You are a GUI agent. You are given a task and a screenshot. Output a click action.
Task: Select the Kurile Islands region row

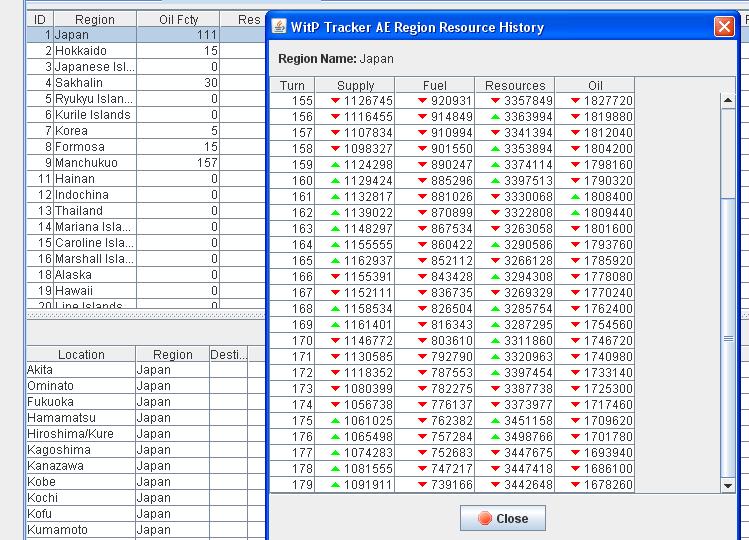146,115
